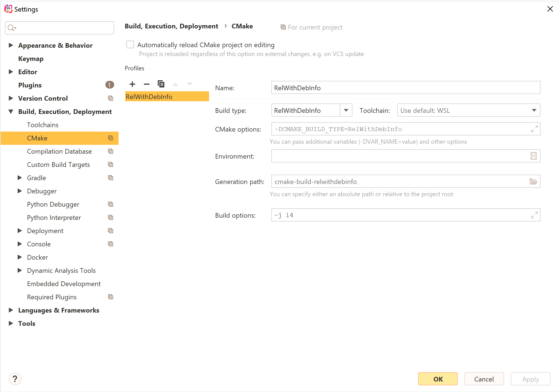The image size is (559, 392).
Task: Remove the selected CMake profile
Action: coord(147,84)
